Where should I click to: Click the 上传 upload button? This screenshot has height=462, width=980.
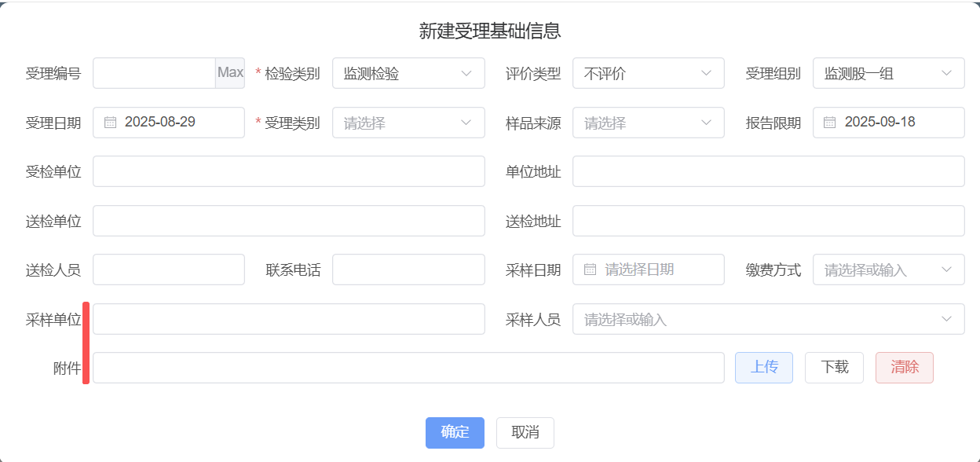764,368
